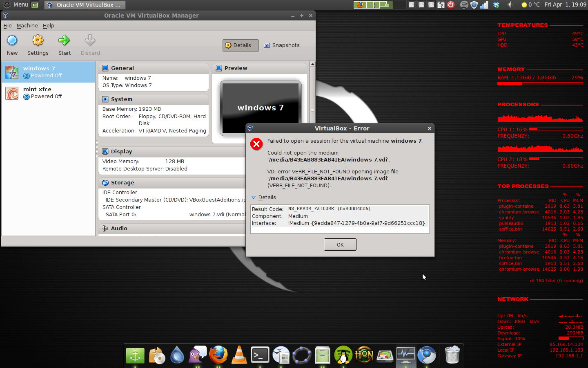This screenshot has width=588, height=368.
Task: Open the package and disc dock icon
Action: point(157,355)
